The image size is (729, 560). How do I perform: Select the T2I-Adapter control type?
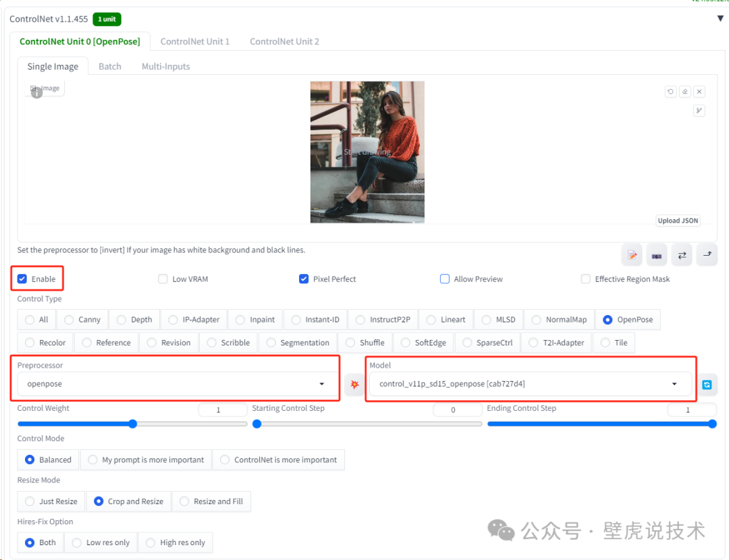pyautogui.click(x=556, y=343)
